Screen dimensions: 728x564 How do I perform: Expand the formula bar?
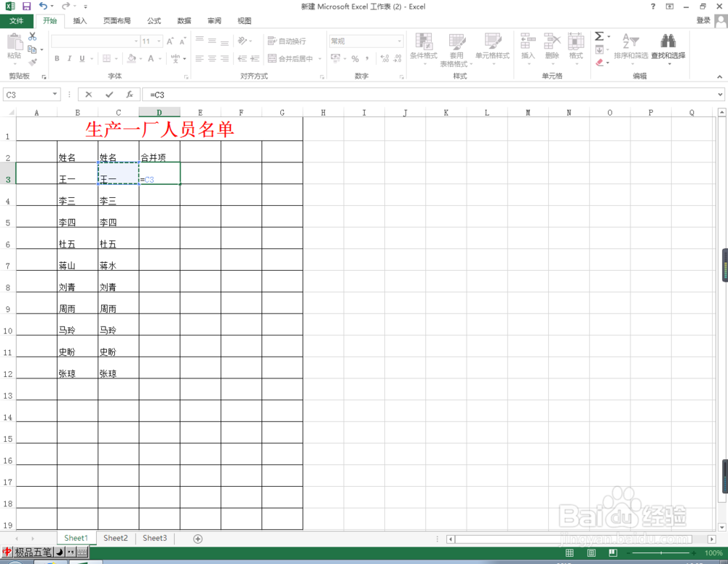click(720, 95)
